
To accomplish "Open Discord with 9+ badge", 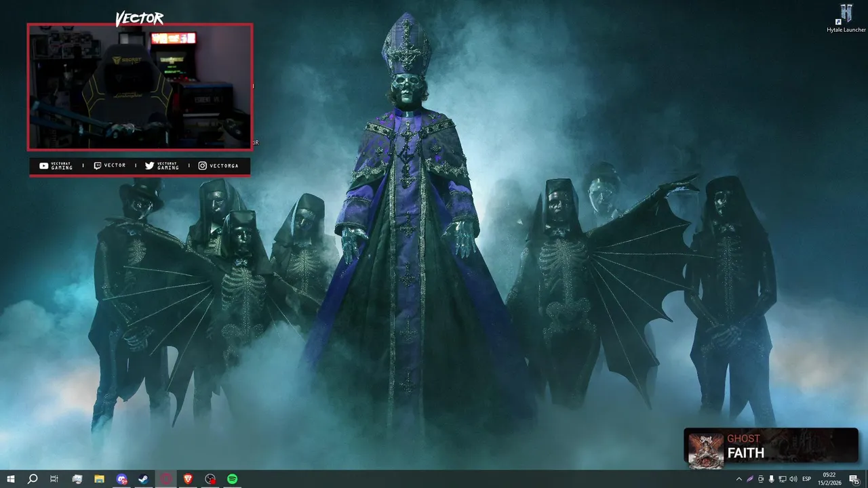I will click(121, 479).
